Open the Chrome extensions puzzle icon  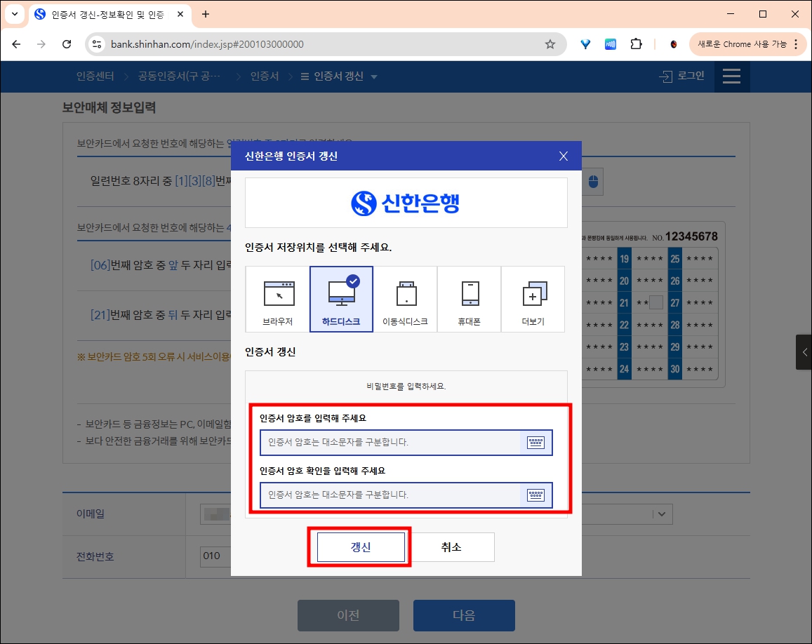pyautogui.click(x=636, y=43)
